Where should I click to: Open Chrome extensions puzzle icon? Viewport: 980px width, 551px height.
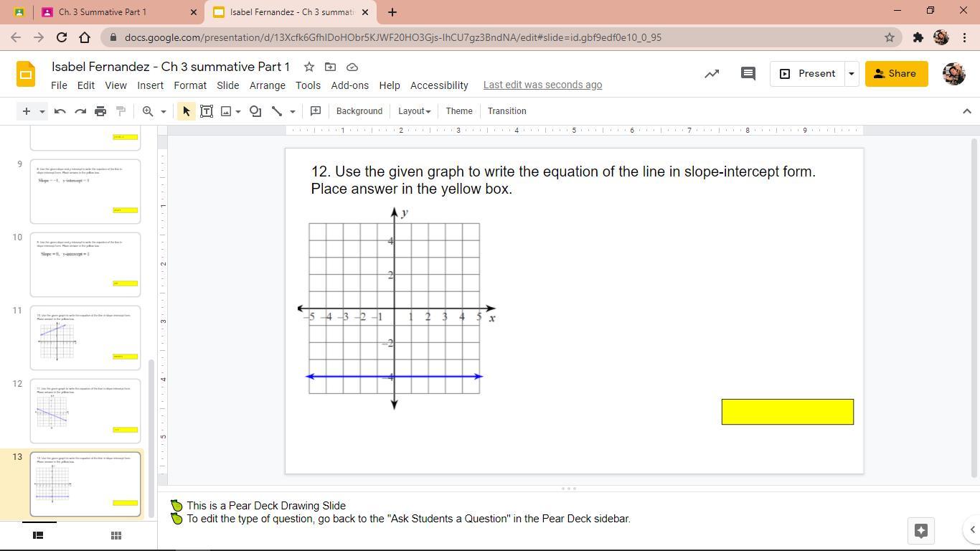pos(918,37)
